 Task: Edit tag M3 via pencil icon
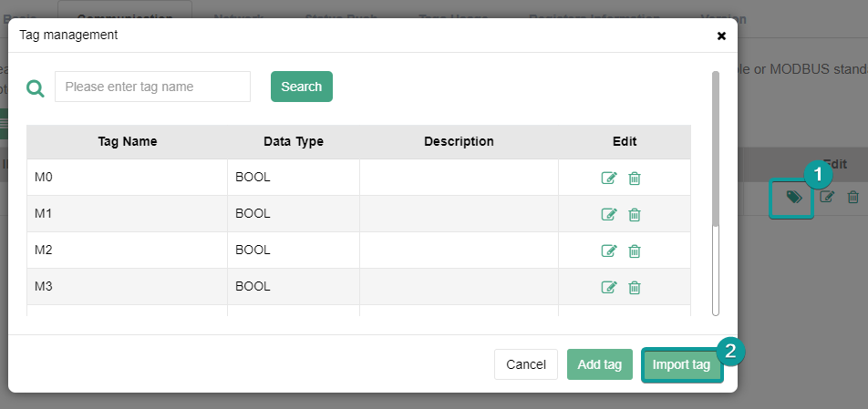pyautogui.click(x=609, y=287)
